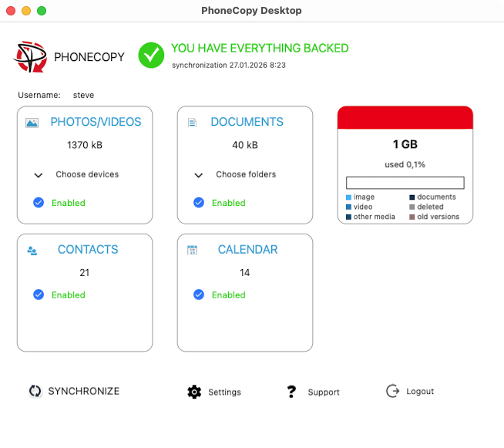The height and width of the screenshot is (448, 504).
Task: Open the PHOTOS/VIDEOS heading link
Action: 96,122
